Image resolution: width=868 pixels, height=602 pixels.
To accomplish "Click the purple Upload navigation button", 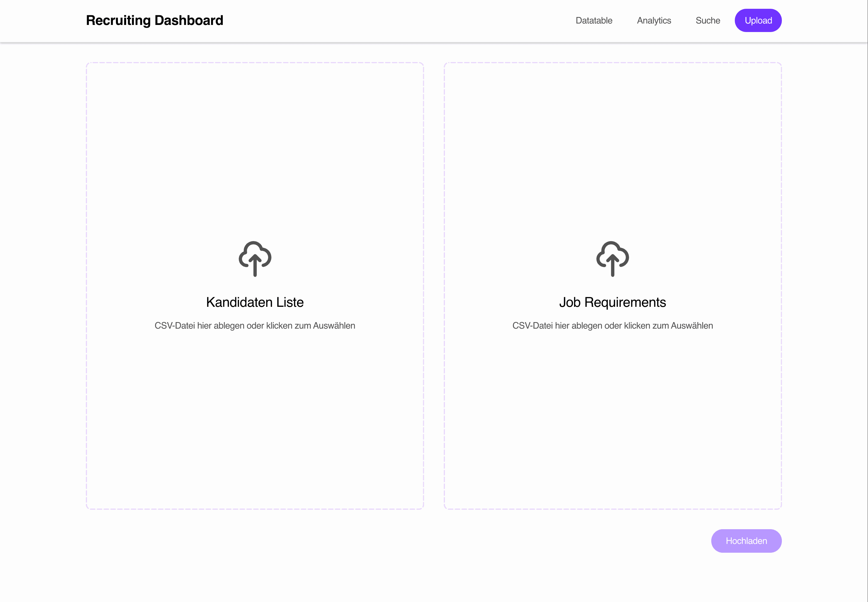I will (x=758, y=20).
